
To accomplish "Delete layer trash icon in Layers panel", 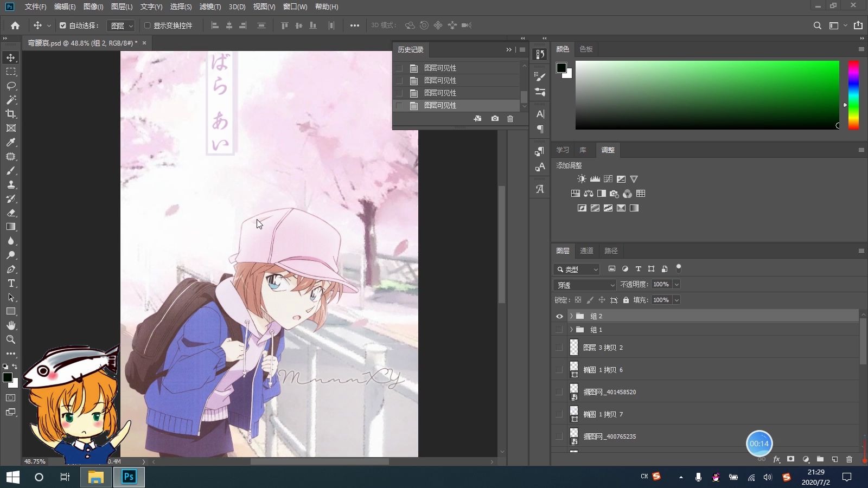I will [849, 459].
